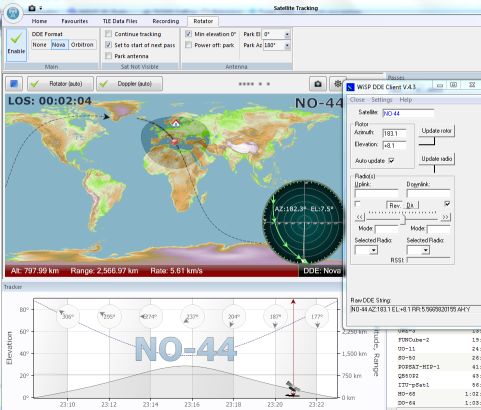Uncheck Set to start of next pass
The width and height of the screenshot is (481, 410).
point(108,45)
